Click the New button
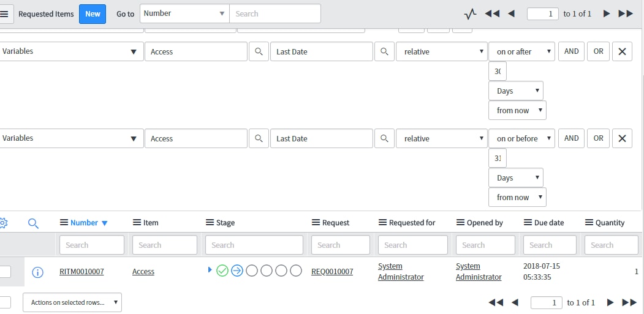 coord(93,14)
